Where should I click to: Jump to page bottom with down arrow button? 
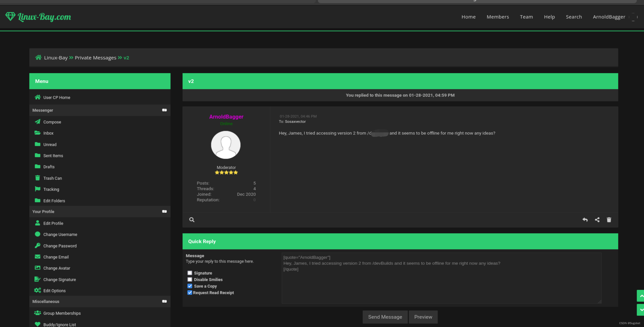click(x=640, y=310)
